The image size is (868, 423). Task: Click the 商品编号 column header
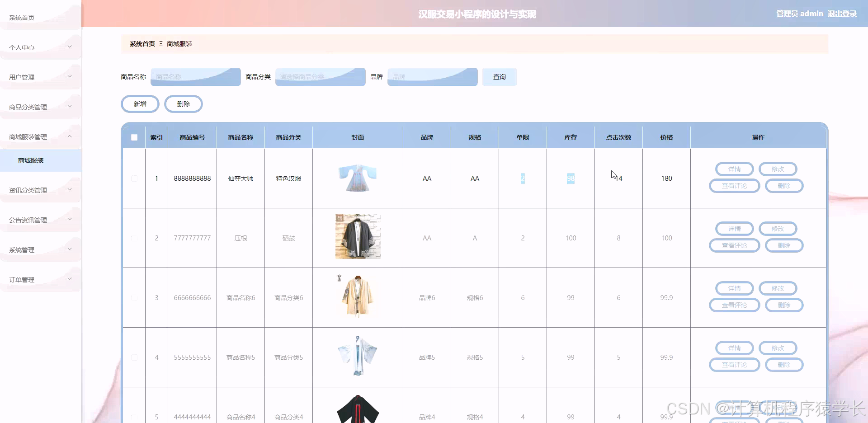coord(192,137)
